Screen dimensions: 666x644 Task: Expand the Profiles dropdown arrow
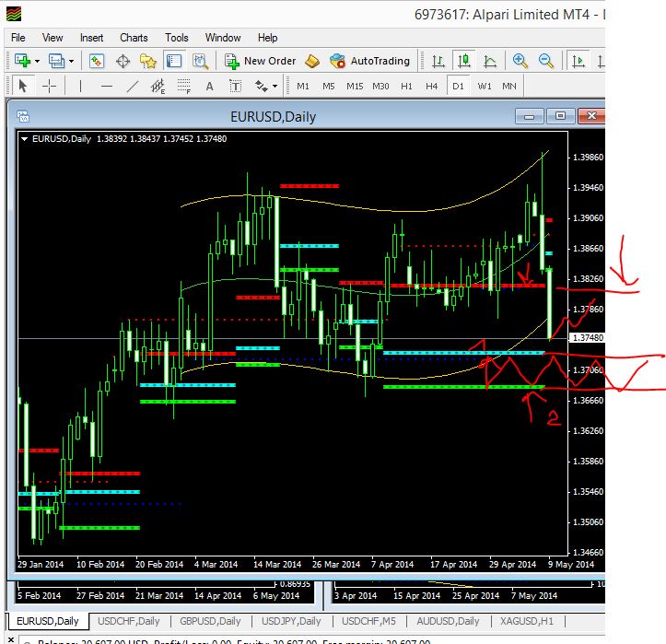tap(71, 61)
